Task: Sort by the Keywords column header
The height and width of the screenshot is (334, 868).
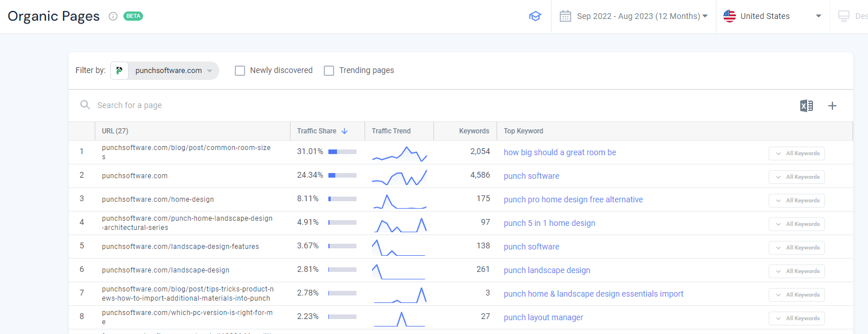Action: click(x=474, y=131)
